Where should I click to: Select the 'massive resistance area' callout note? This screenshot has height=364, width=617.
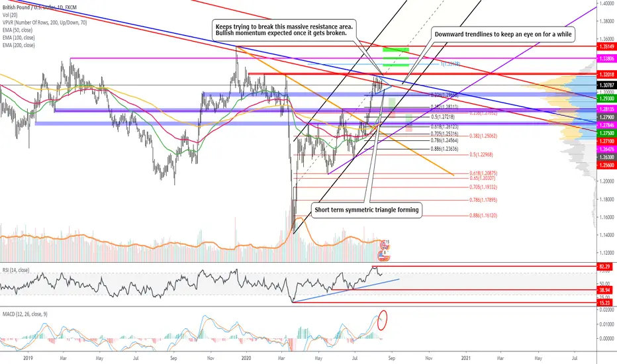(x=284, y=30)
